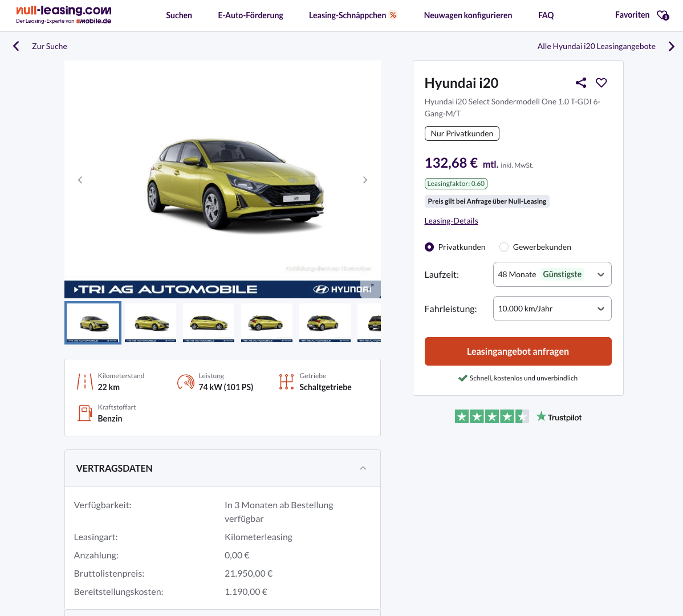Open the Leasing-Details link
The image size is (683, 616).
click(x=451, y=221)
